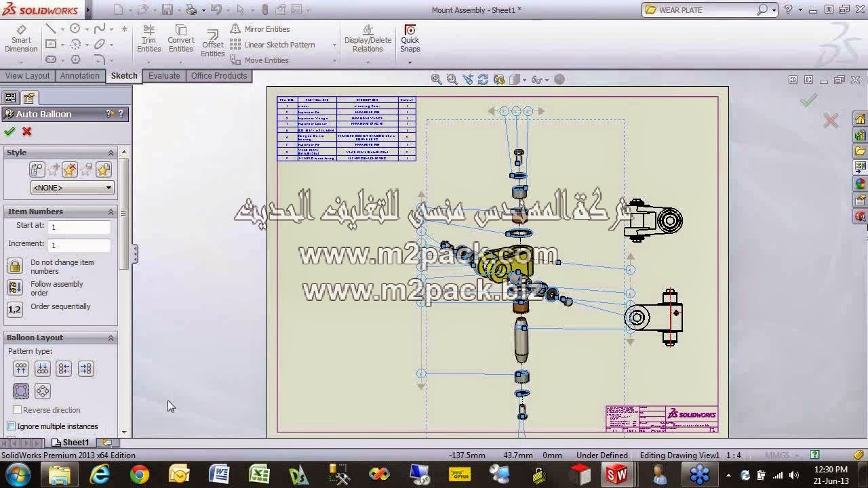The image size is (868, 488).
Task: Open Display/Delete Relations
Action: [x=368, y=39]
